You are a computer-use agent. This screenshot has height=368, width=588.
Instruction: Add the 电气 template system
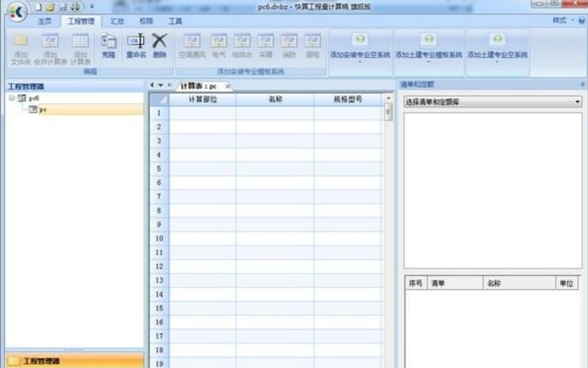click(x=219, y=45)
